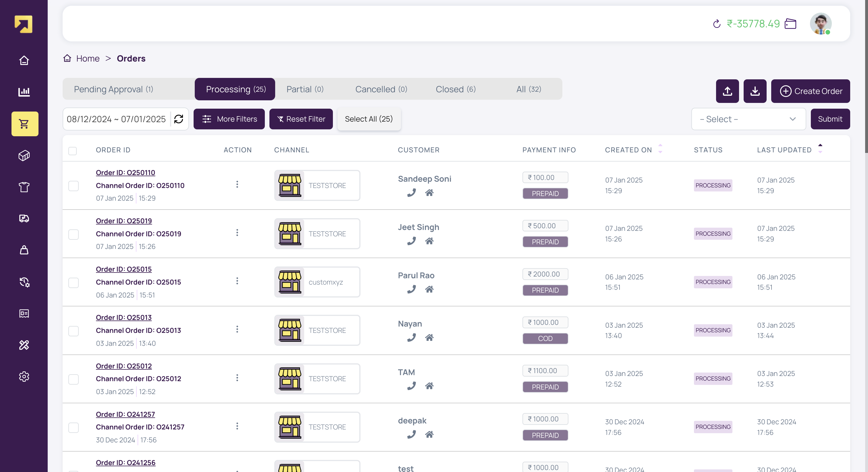
Task: Switch to the Pending Approval tab
Action: pyautogui.click(x=113, y=89)
